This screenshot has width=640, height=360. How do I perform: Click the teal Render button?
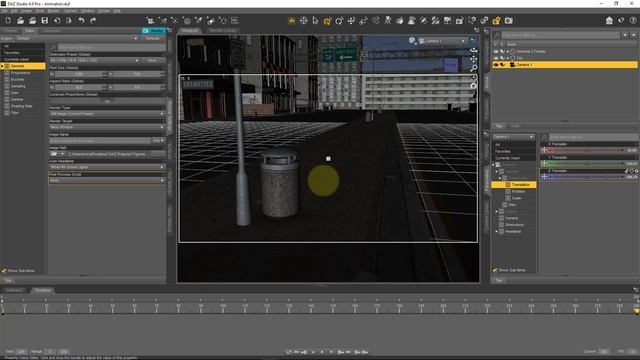pyautogui.click(x=153, y=31)
